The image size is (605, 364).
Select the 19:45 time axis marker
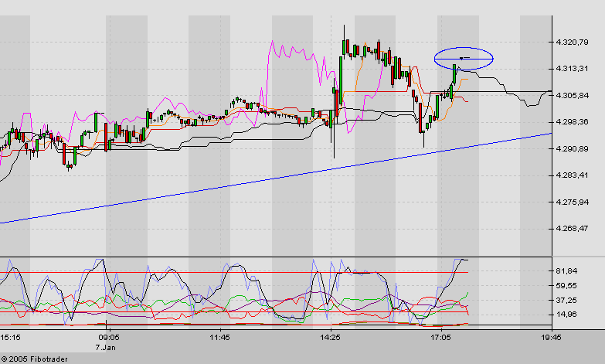(551, 338)
